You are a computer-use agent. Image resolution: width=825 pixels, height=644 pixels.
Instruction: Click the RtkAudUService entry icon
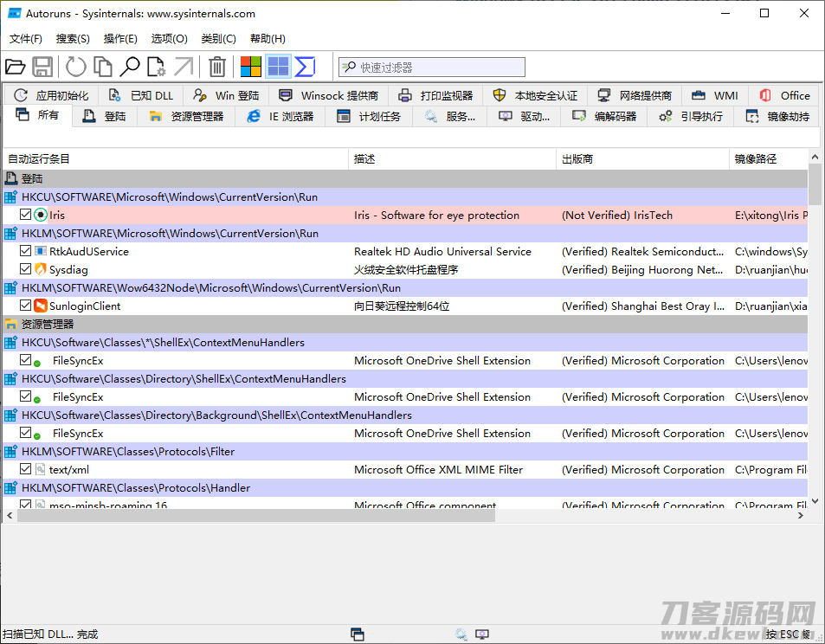point(41,251)
